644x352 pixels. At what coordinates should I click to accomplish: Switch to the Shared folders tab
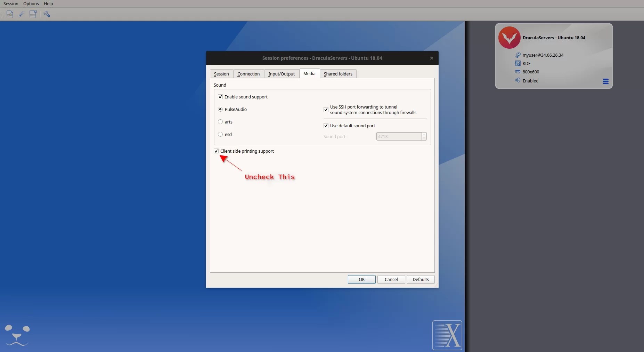pos(337,74)
